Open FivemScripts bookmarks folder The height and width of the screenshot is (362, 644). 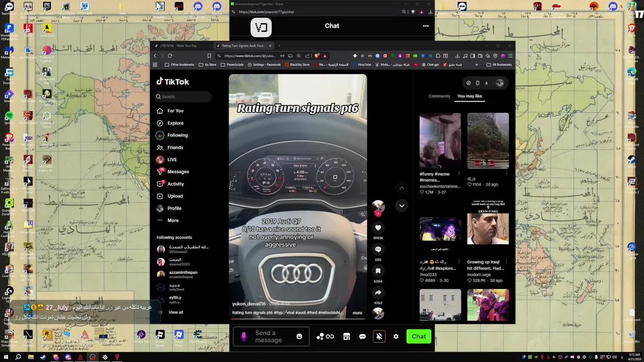pyautogui.click(x=232, y=64)
